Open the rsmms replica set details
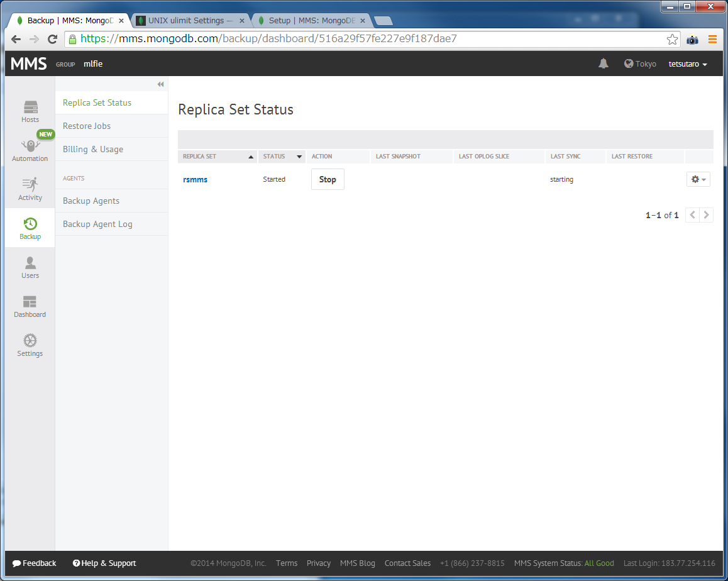Image resolution: width=728 pixels, height=581 pixels. [195, 179]
